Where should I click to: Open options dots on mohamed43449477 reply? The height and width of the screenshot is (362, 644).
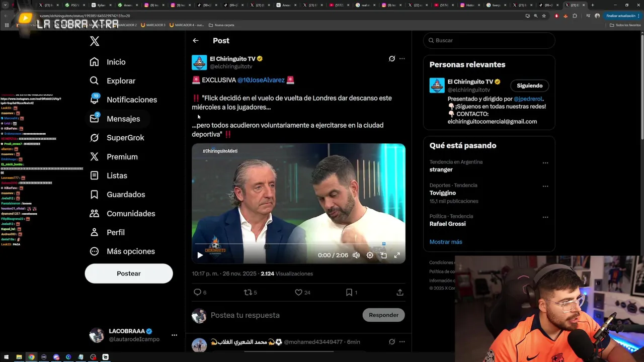click(x=402, y=342)
